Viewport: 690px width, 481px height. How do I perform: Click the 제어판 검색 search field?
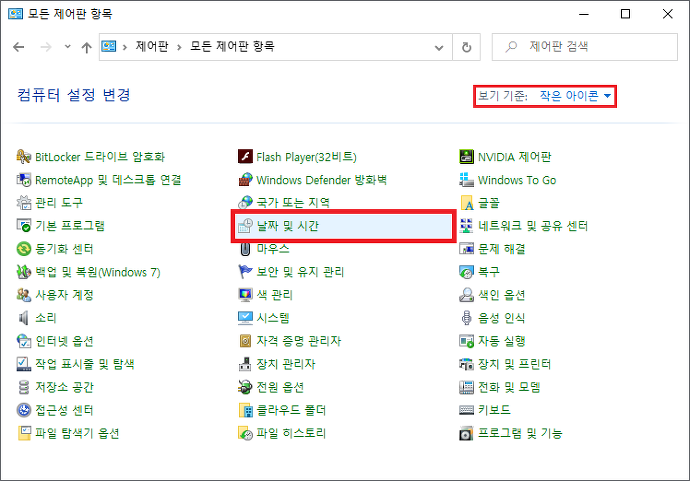coord(584,47)
